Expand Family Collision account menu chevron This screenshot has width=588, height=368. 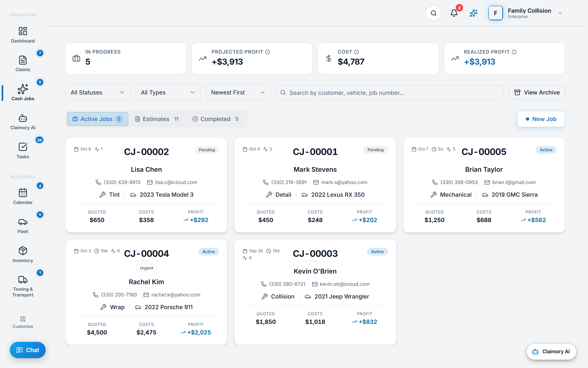[x=560, y=13]
